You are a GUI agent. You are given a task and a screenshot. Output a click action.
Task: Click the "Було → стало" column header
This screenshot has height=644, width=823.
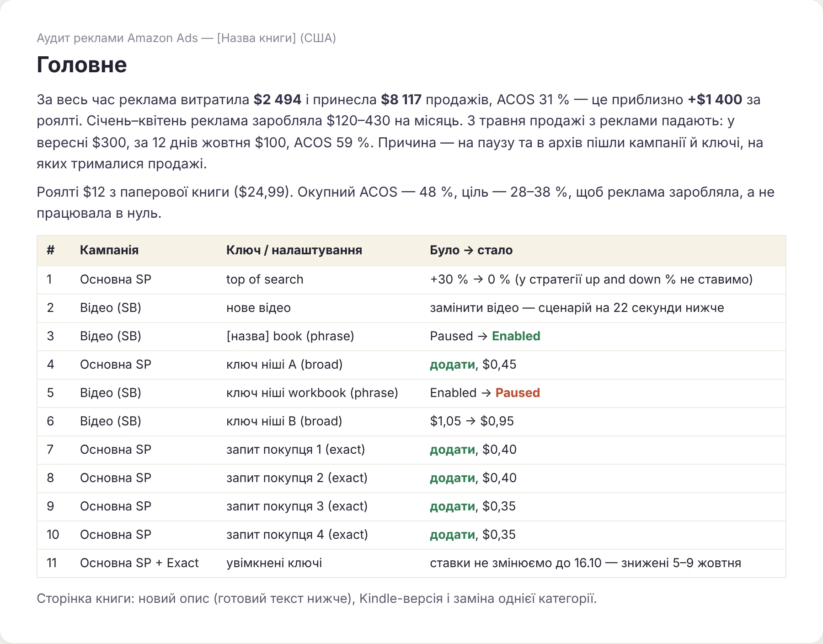(471, 250)
